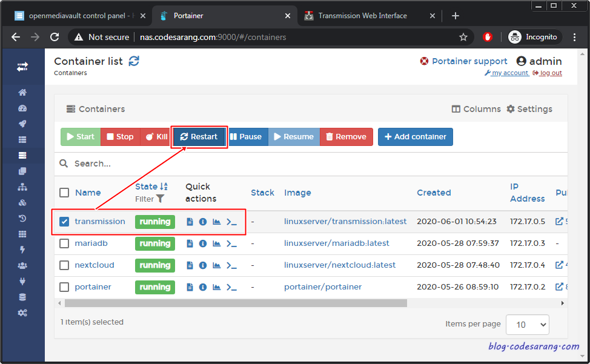590x364 pixels.
Task: Click the horizontal table scrollbar
Action: 236,303
